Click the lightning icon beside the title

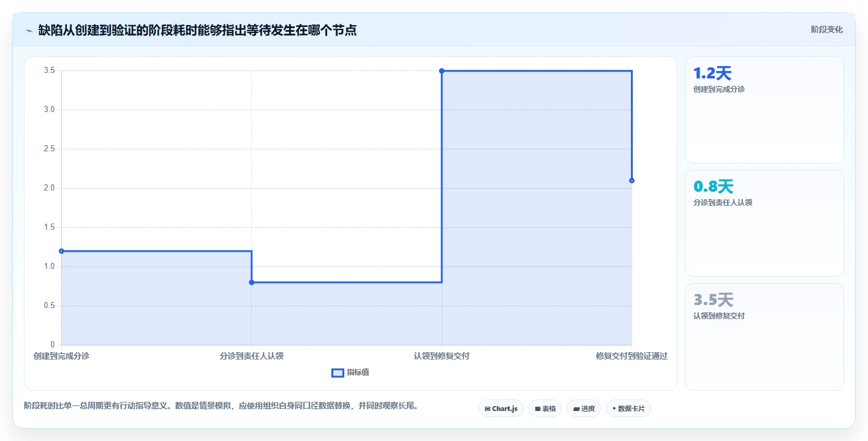(x=29, y=30)
